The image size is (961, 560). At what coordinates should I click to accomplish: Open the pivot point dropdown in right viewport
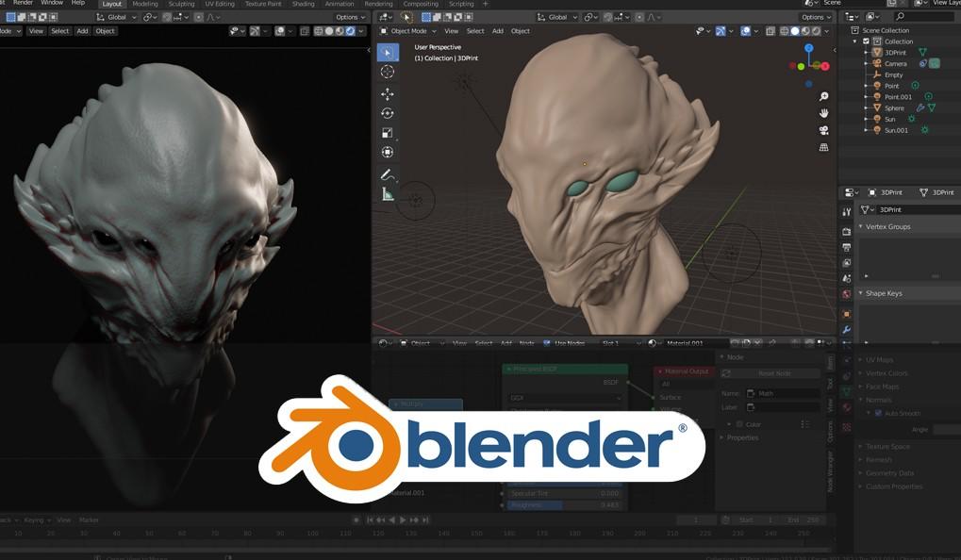point(590,17)
